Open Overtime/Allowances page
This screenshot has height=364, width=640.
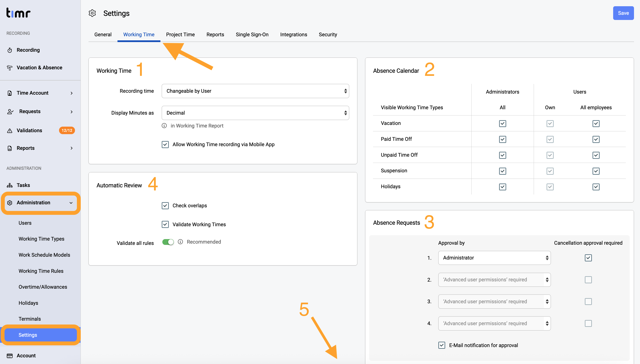pos(43,287)
